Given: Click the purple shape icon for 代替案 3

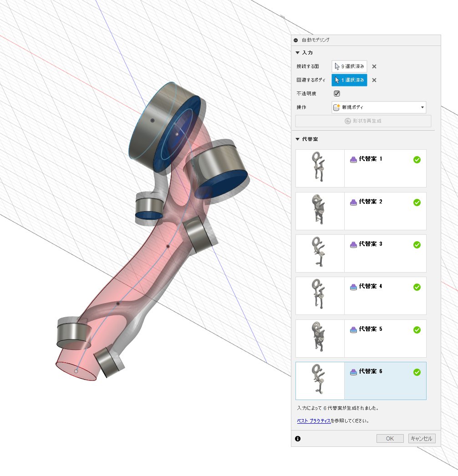Looking at the screenshot, I should pyautogui.click(x=353, y=244).
